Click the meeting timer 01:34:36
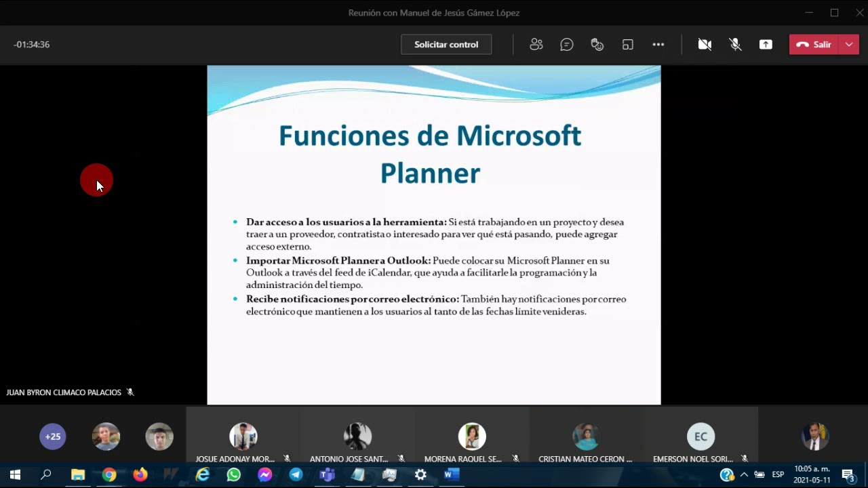The height and width of the screenshot is (488, 868). pyautogui.click(x=32, y=45)
